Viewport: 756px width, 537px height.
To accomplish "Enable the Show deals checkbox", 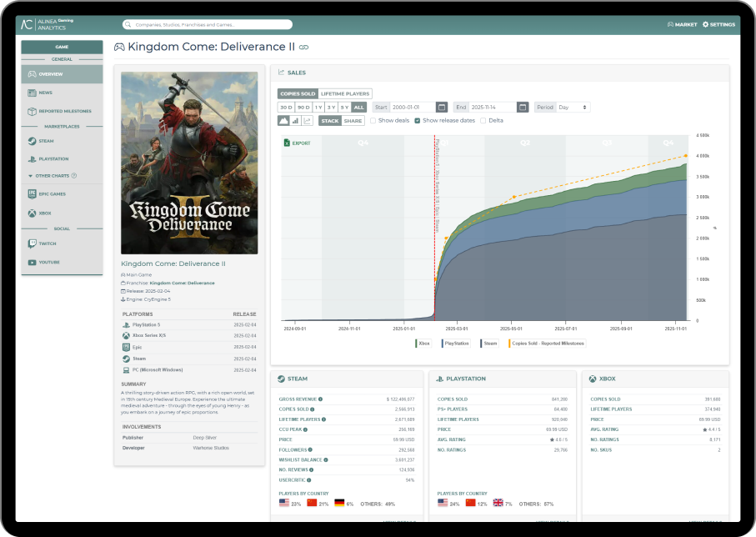I will click(373, 121).
